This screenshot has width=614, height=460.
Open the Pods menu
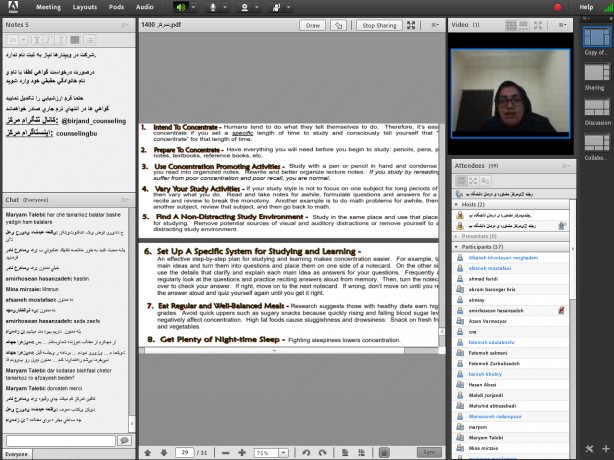pos(116,7)
